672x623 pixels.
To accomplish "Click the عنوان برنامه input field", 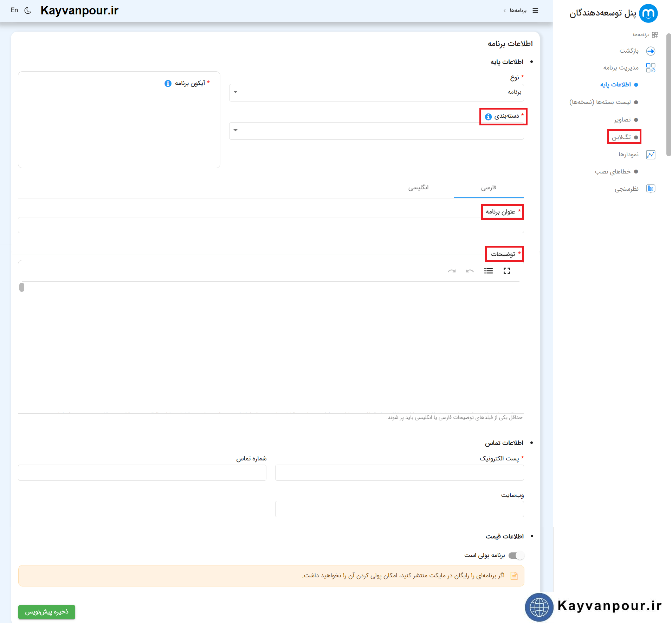I will coord(271,225).
